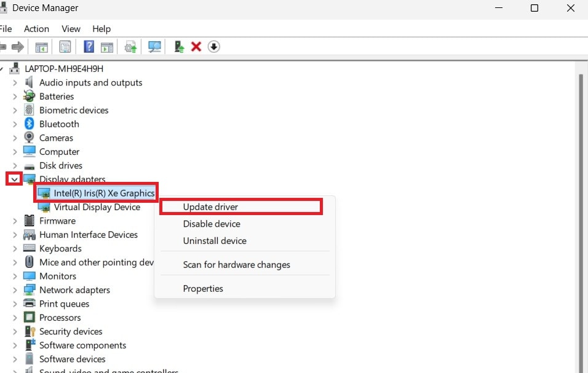The image size is (588, 373).
Task: Click the Firmware chip icon
Action: [x=30, y=221]
